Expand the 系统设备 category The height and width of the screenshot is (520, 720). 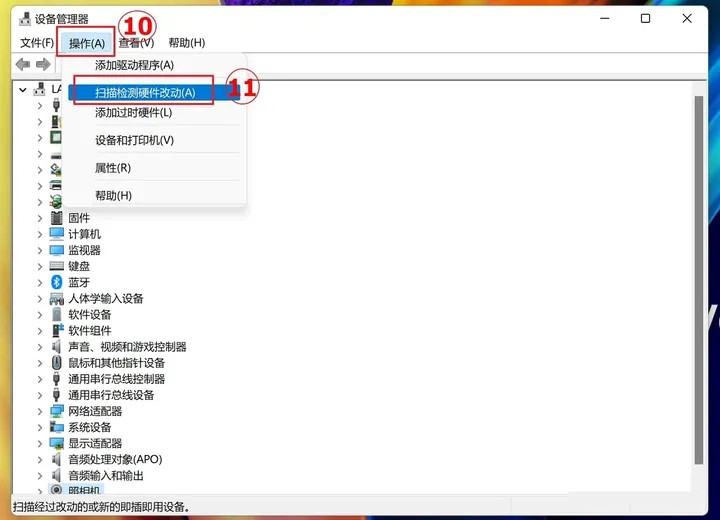pos(40,427)
